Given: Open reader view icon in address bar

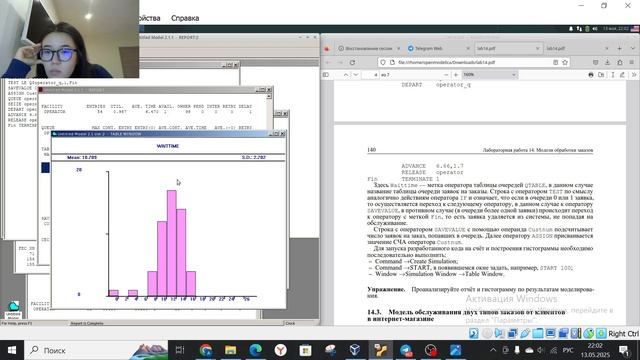Looking at the screenshot, I should point(556,62).
